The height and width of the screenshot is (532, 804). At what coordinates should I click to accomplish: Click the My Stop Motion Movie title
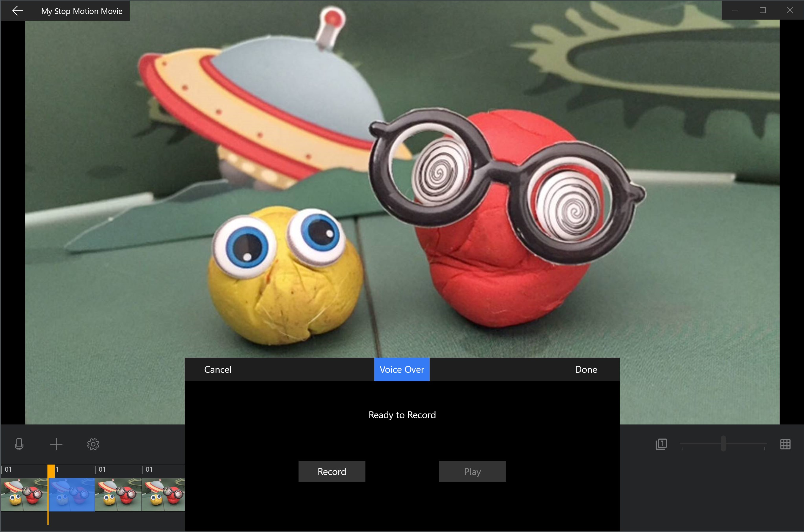(81, 11)
